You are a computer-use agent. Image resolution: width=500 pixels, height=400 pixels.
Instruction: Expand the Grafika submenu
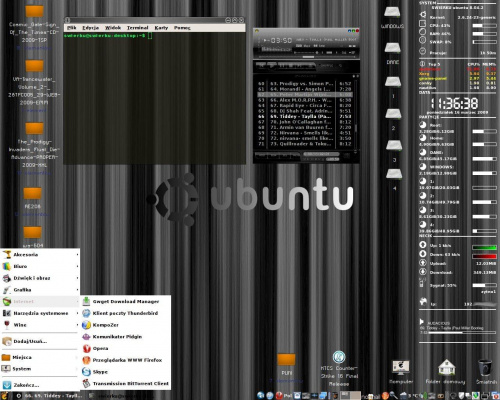pyautogui.click(x=40, y=290)
